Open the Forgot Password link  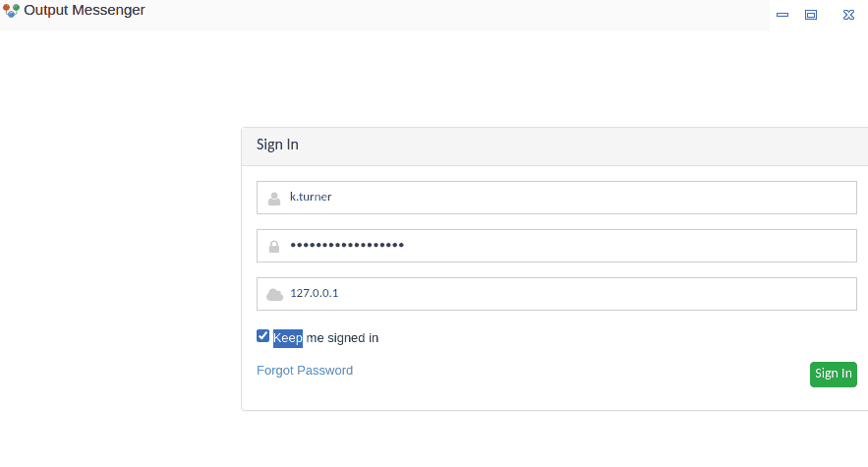(x=305, y=371)
